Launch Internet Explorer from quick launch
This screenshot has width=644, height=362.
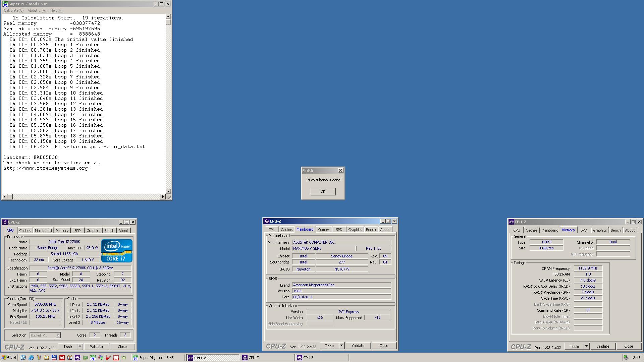pos(31,358)
